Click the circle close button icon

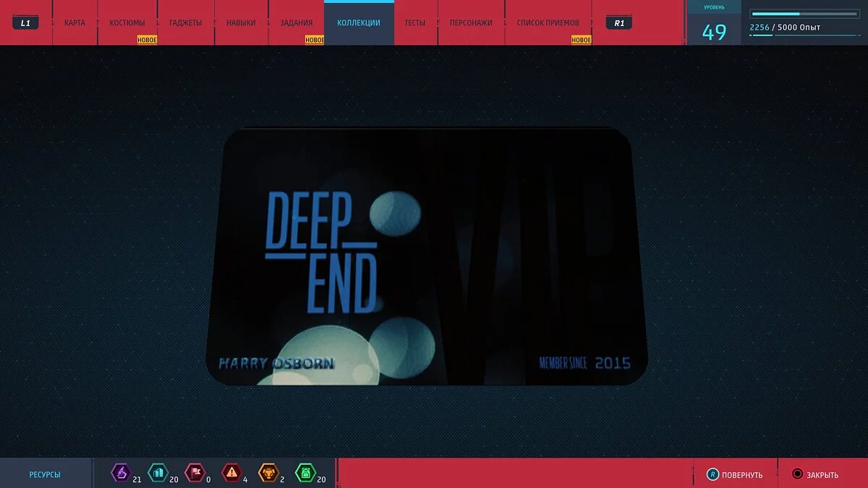coord(797,474)
